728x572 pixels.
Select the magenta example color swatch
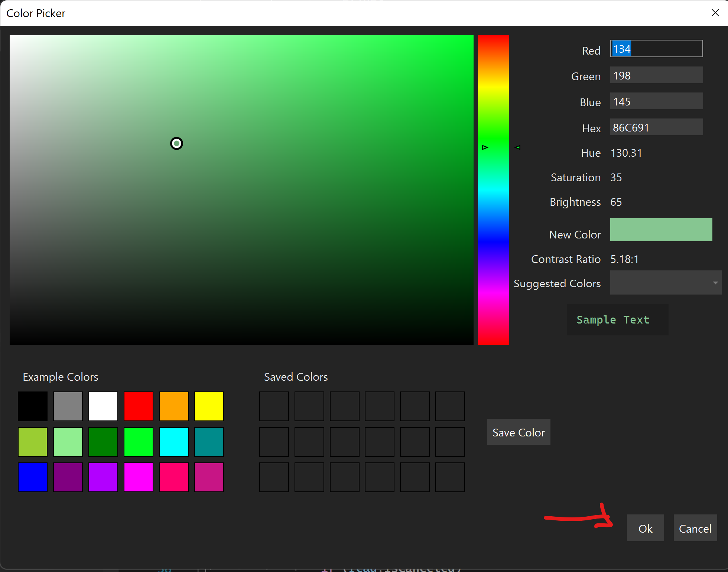(x=138, y=477)
